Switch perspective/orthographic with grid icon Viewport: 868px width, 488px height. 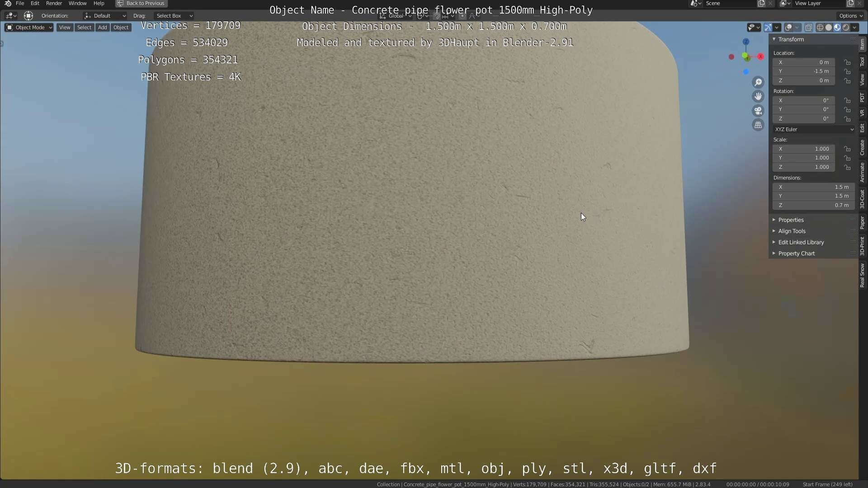point(758,125)
